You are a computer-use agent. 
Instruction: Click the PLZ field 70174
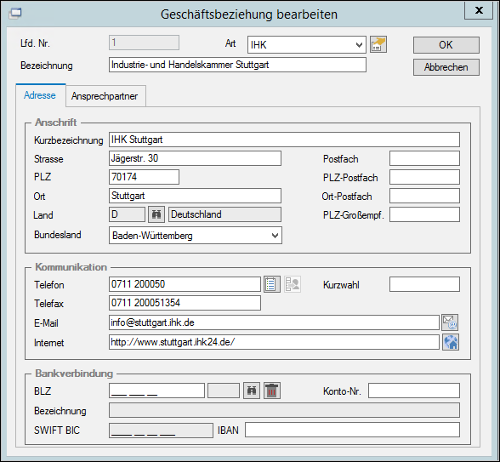point(144,177)
